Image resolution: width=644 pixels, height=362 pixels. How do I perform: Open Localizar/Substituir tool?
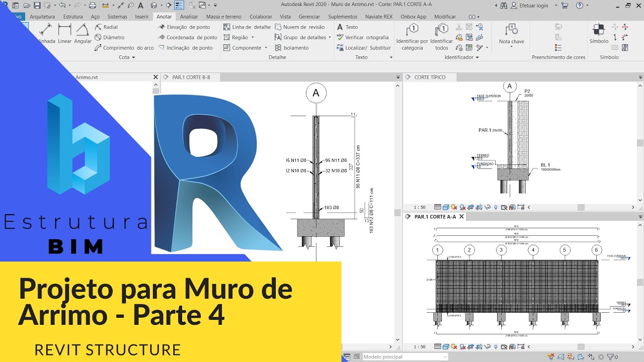pyautogui.click(x=364, y=48)
